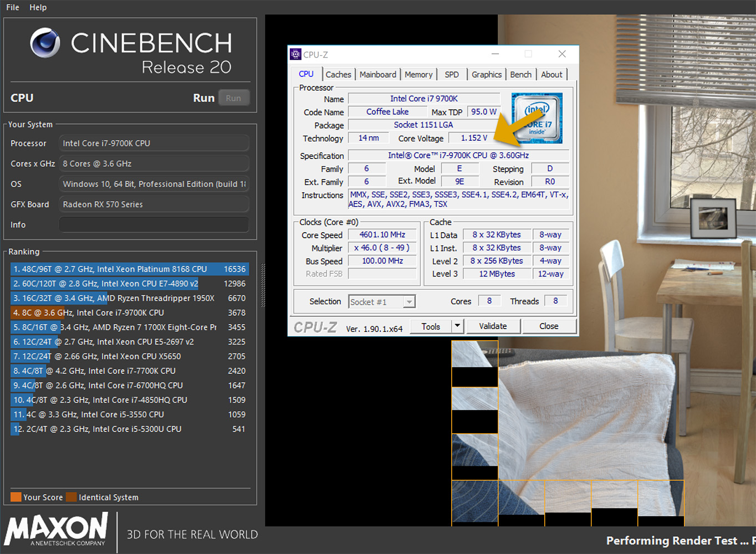Click the Tools button in CPU-Z
This screenshot has height=554, width=756.
tap(431, 326)
